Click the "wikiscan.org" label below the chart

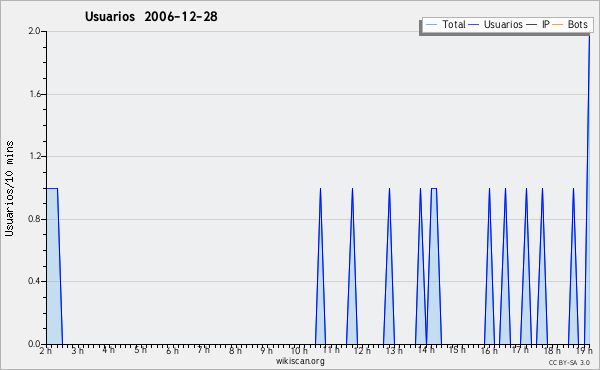(x=300, y=361)
